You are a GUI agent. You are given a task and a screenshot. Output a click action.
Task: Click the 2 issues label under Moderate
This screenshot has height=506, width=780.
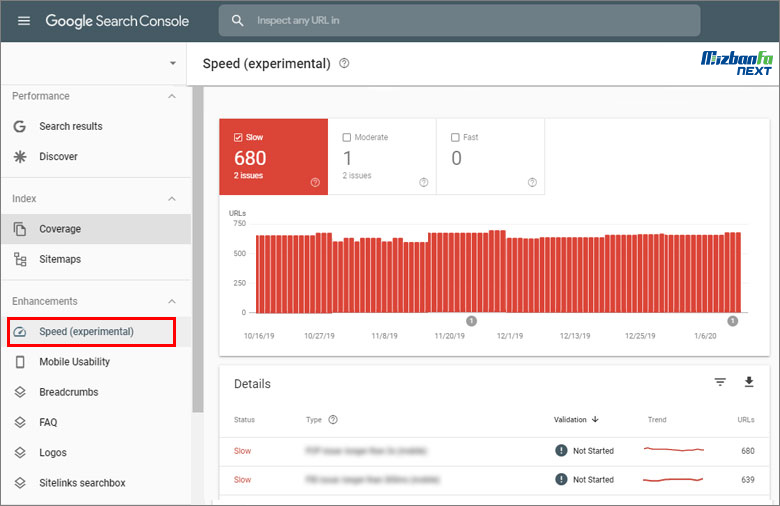coord(357,176)
